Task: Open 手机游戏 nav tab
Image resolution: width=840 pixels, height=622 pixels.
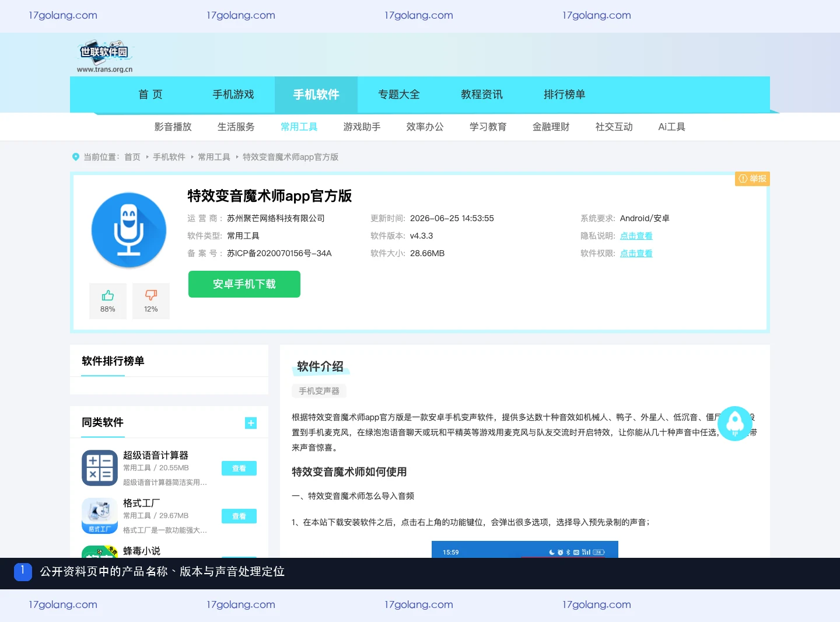Action: point(233,95)
